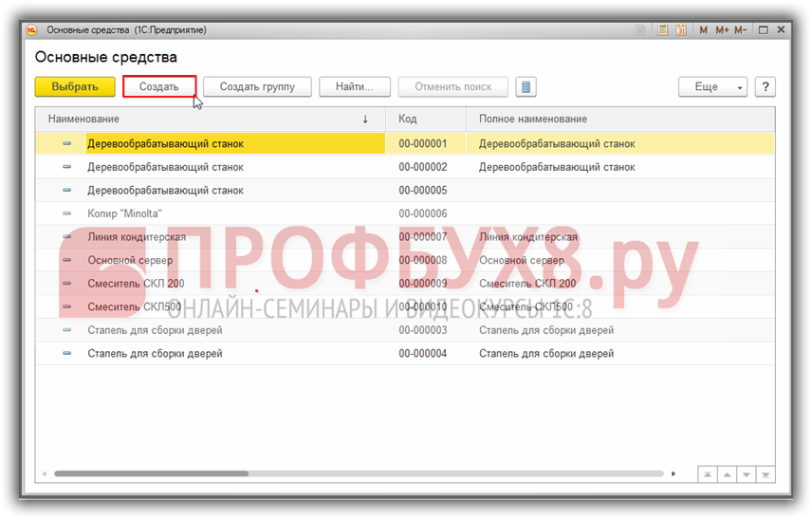Open the calculator in the title bar
Viewport: 812px width, 519px height.
(664, 30)
